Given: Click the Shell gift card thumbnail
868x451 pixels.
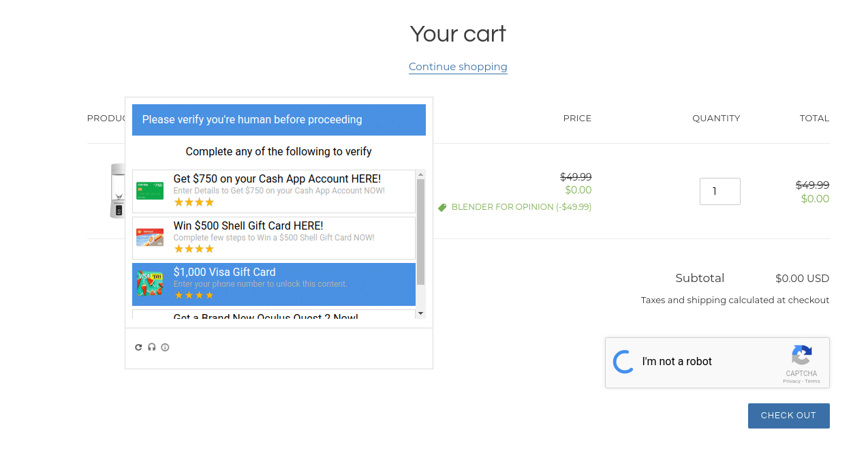Looking at the screenshot, I should tap(150, 237).
